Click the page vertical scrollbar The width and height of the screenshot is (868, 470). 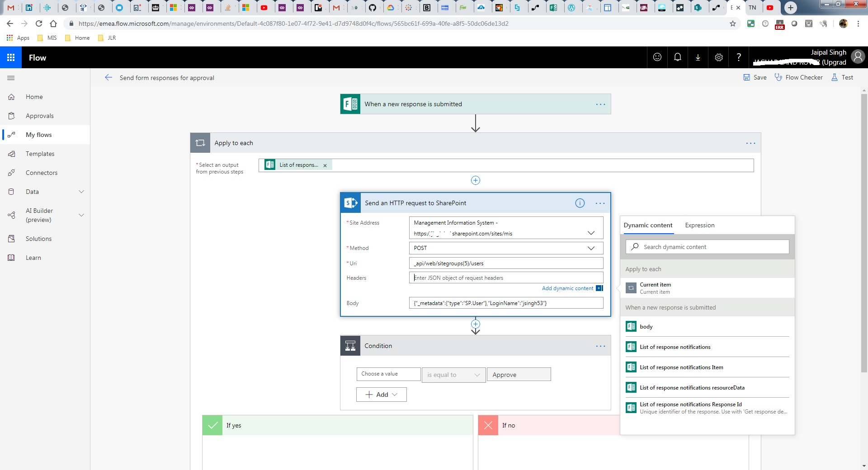pyautogui.click(x=864, y=233)
